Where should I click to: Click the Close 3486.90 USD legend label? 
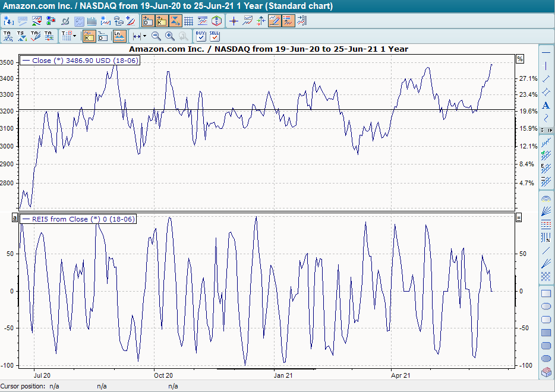(80, 60)
